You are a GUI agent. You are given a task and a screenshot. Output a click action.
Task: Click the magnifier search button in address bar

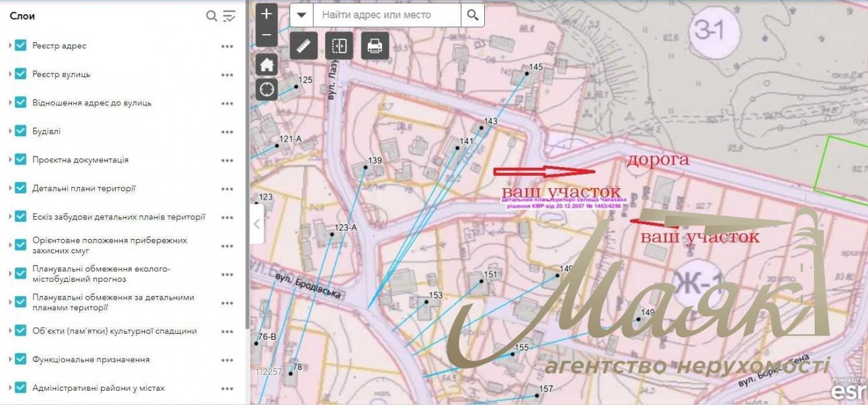point(472,15)
